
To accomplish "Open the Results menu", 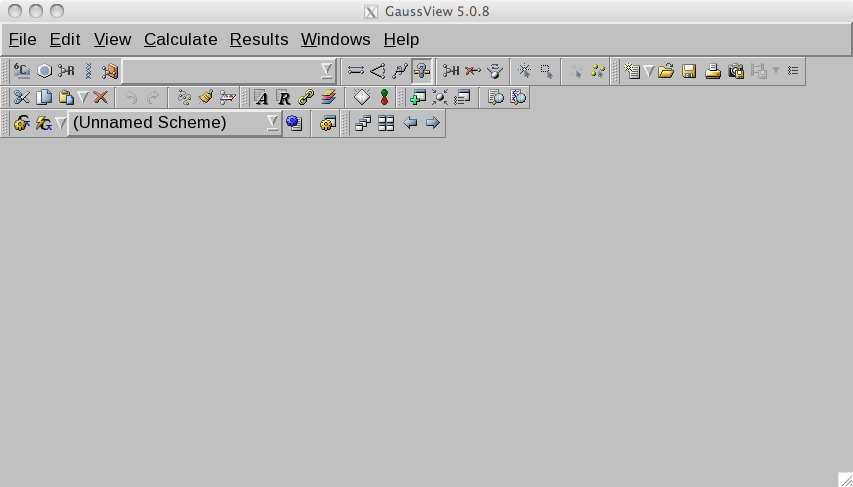I will point(259,40).
